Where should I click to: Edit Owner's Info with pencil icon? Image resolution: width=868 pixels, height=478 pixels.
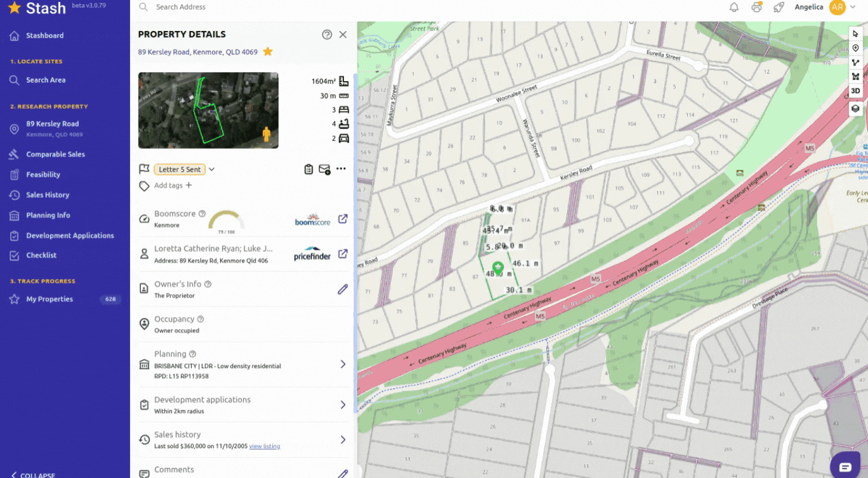(x=343, y=289)
